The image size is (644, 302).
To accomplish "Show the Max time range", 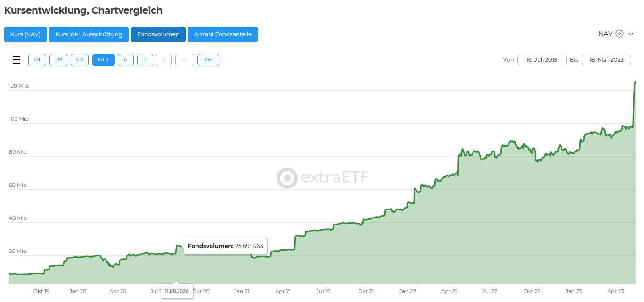I will 208,60.
